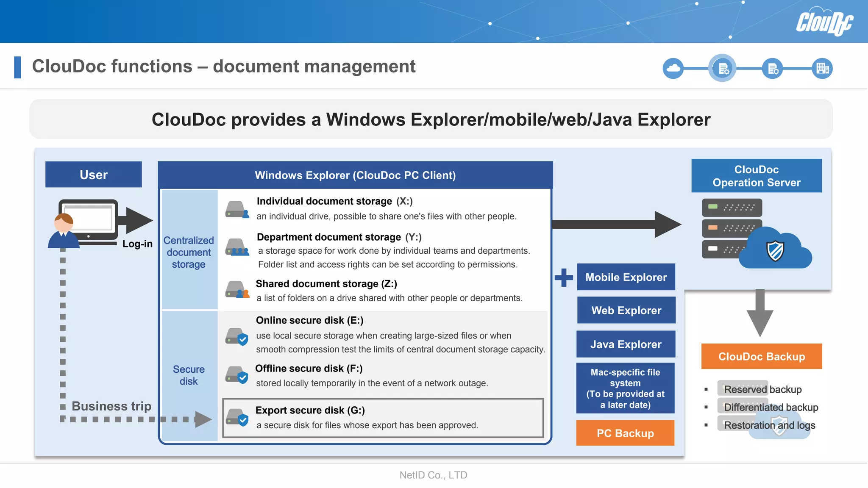Select Department document storage Y: drive icon
Image resolution: width=868 pixels, height=488 pixels.
click(x=237, y=247)
